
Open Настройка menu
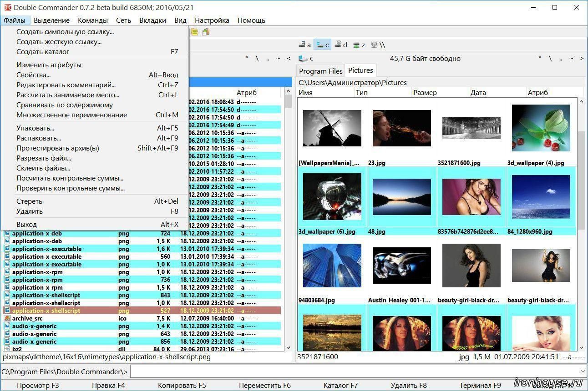[x=212, y=20]
